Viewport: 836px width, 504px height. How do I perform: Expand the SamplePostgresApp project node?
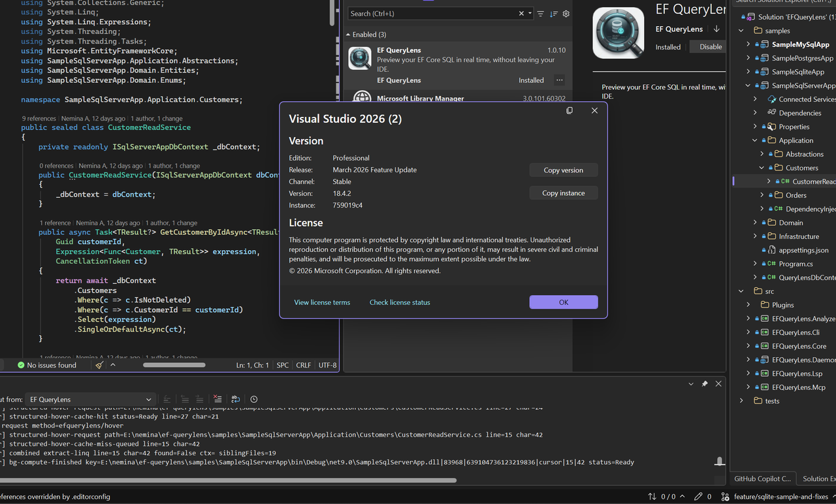[748, 58]
